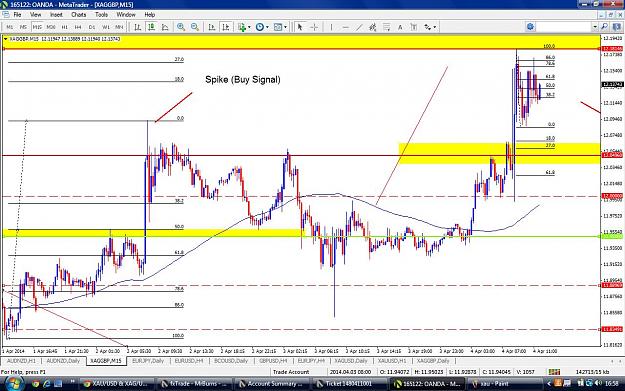Select the text 'A' tool
The image size is (625, 391).
coord(400,27)
